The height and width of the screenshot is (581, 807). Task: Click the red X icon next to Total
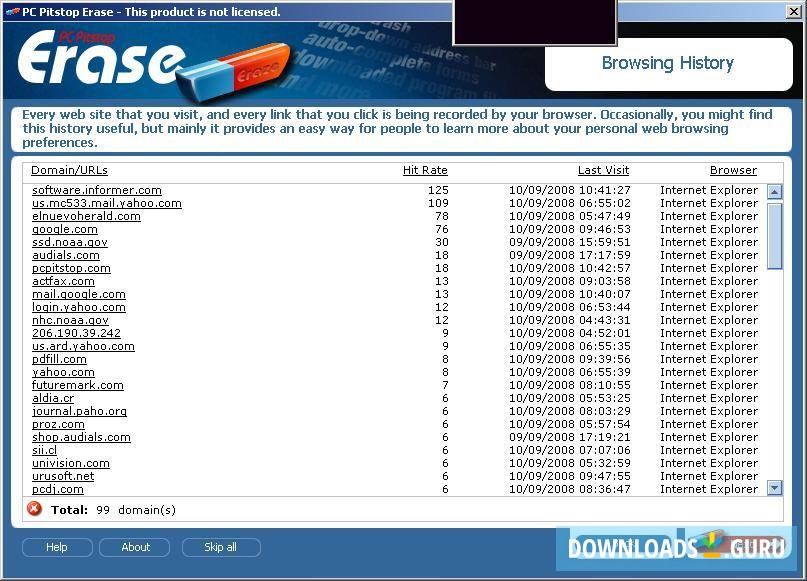(x=34, y=509)
